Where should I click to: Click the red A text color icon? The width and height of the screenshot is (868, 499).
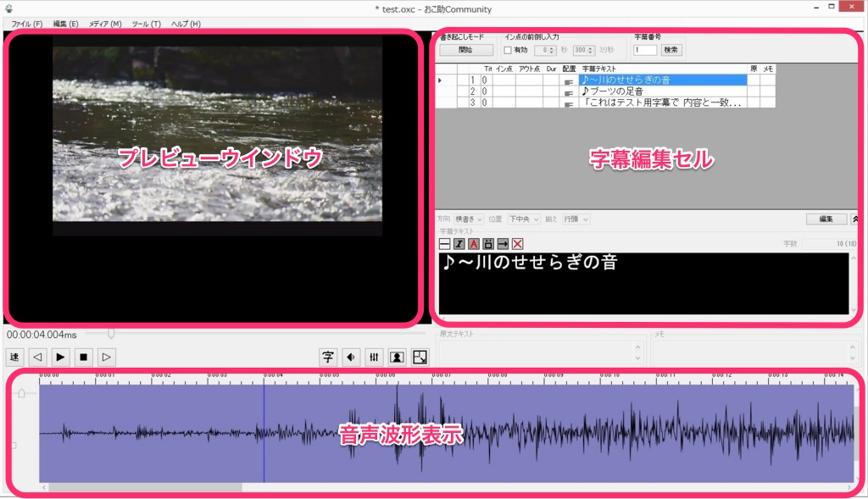pos(473,244)
